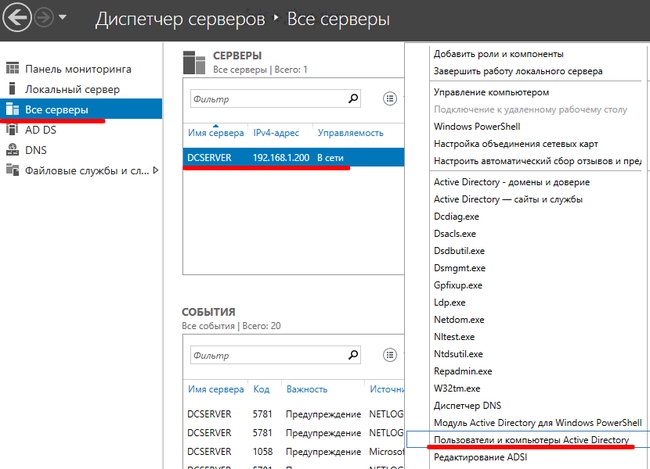Run Dsacls.exe from the context menu
The width and height of the screenshot is (650, 469).
click(455, 234)
